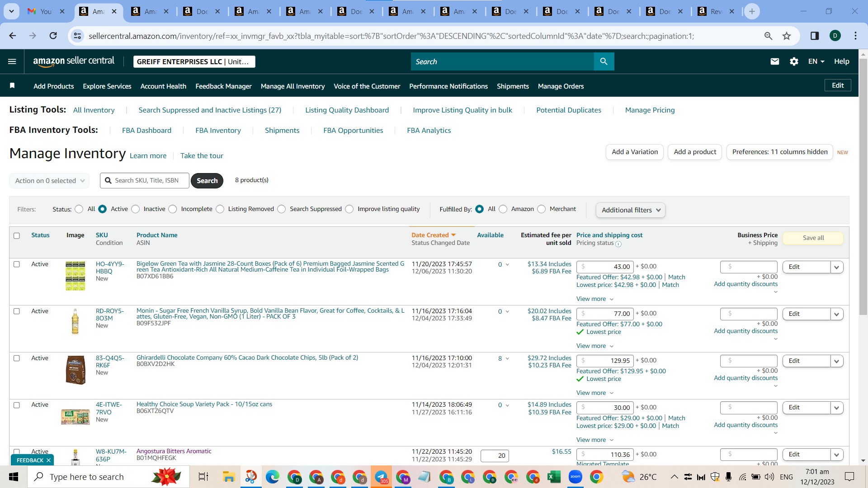Check the select-all checkbox in table header

point(17,235)
